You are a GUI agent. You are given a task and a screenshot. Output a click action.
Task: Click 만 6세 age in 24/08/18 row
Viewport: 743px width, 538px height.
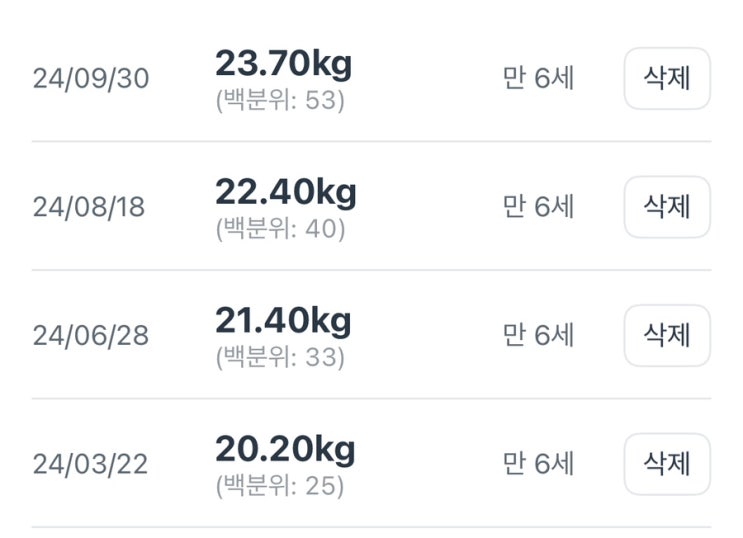(x=538, y=207)
